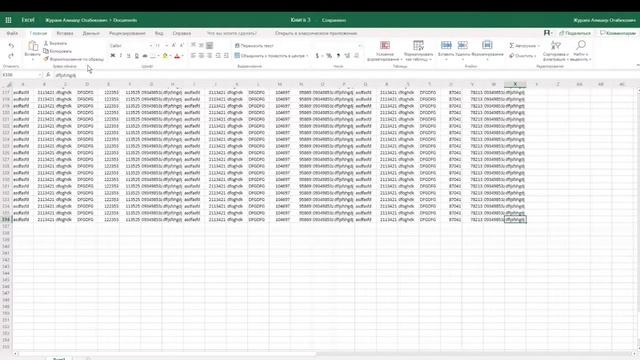640x360 pixels.
Task: Click AutoSum sigma button
Action: click(524, 46)
